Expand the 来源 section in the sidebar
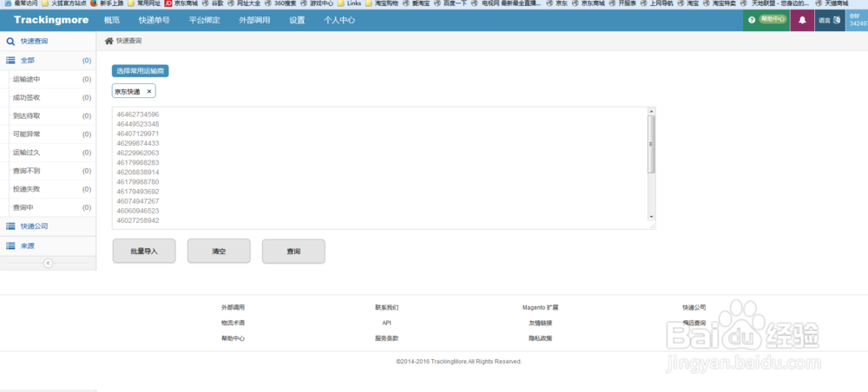The width and height of the screenshot is (868, 392). [x=48, y=246]
